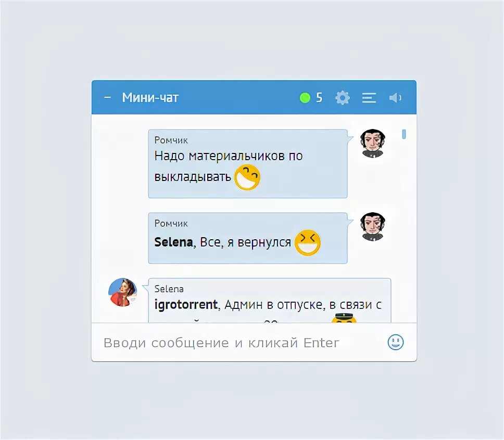Click bold Selena mention in message
The image size is (504, 440).
173,242
